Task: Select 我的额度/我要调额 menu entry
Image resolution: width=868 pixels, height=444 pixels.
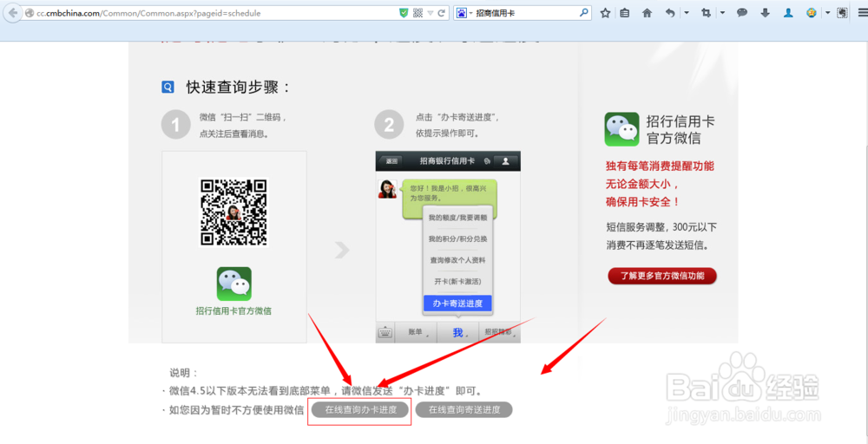Action: [457, 218]
